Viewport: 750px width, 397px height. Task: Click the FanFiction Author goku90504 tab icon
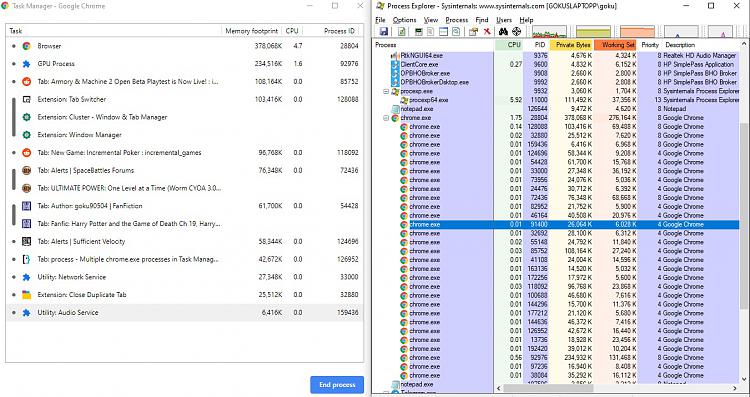[27, 206]
